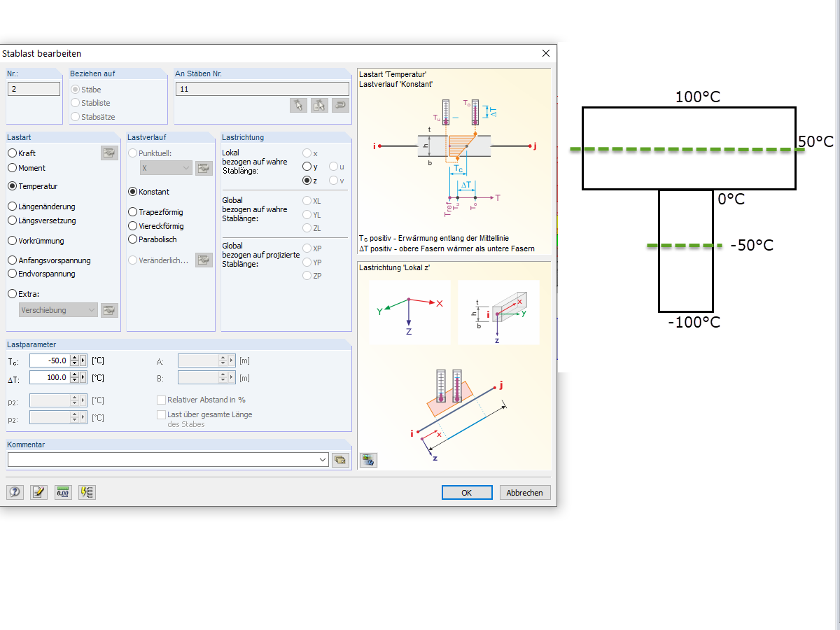The width and height of the screenshot is (840, 630).
Task: Select the Trapezförmig load distribution
Action: coord(155,212)
